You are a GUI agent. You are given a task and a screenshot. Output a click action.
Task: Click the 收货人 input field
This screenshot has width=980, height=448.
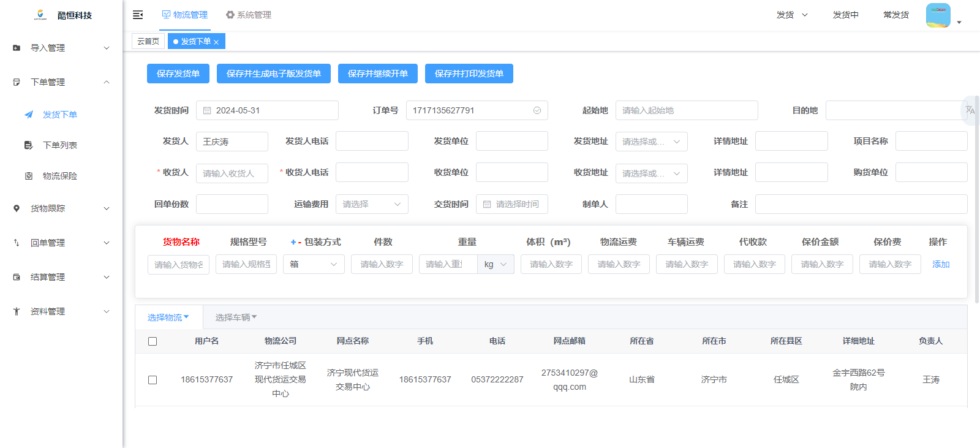coord(232,173)
